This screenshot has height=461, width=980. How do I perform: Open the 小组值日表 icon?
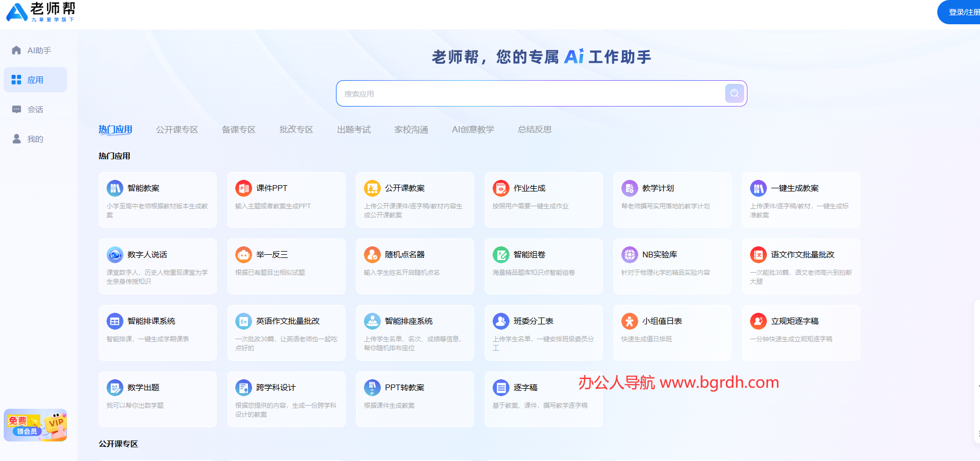630,321
